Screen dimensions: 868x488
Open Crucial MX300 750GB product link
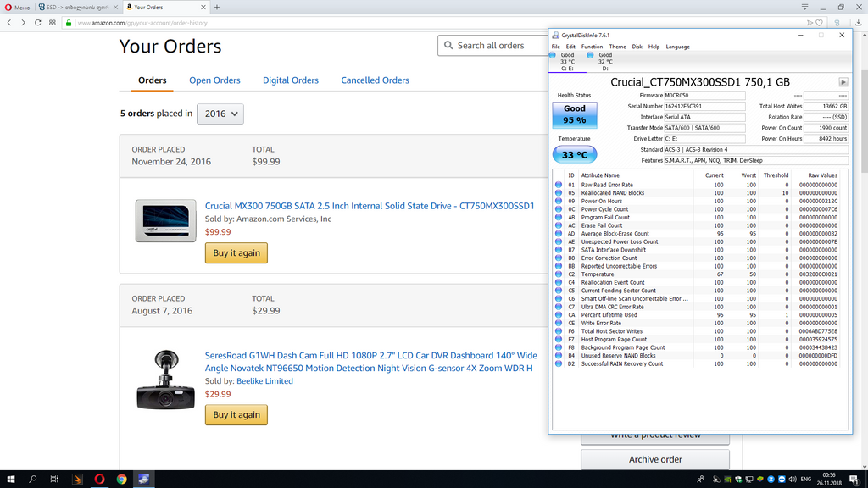(x=370, y=206)
